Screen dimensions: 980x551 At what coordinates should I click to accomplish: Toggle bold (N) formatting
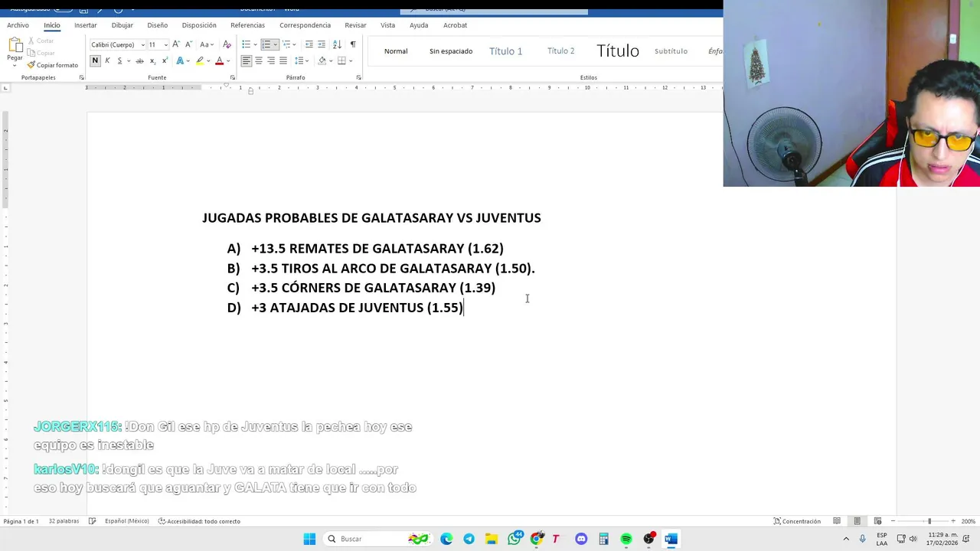(x=95, y=60)
